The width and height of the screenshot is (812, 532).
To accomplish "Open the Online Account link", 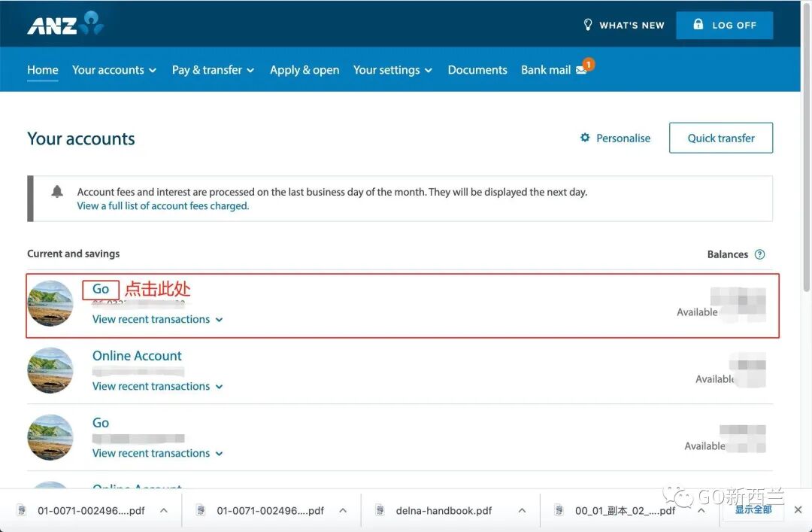I will [137, 355].
